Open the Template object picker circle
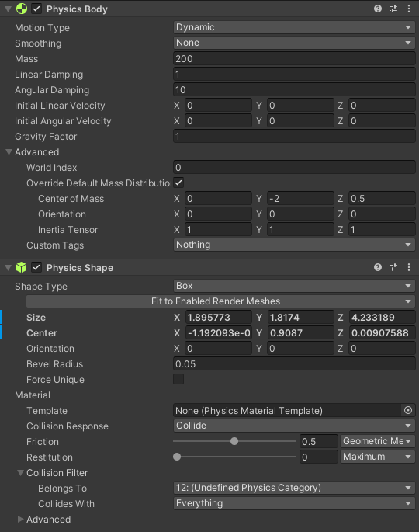 pyautogui.click(x=408, y=411)
